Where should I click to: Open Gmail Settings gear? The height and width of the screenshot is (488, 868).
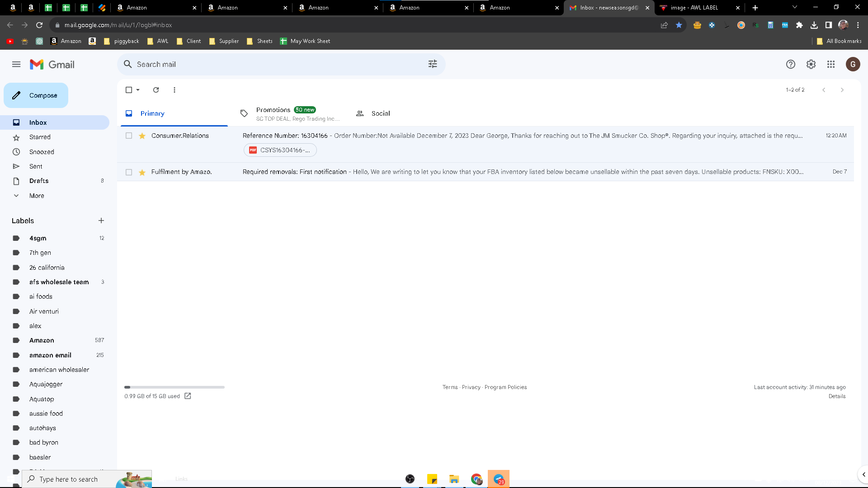coord(811,64)
